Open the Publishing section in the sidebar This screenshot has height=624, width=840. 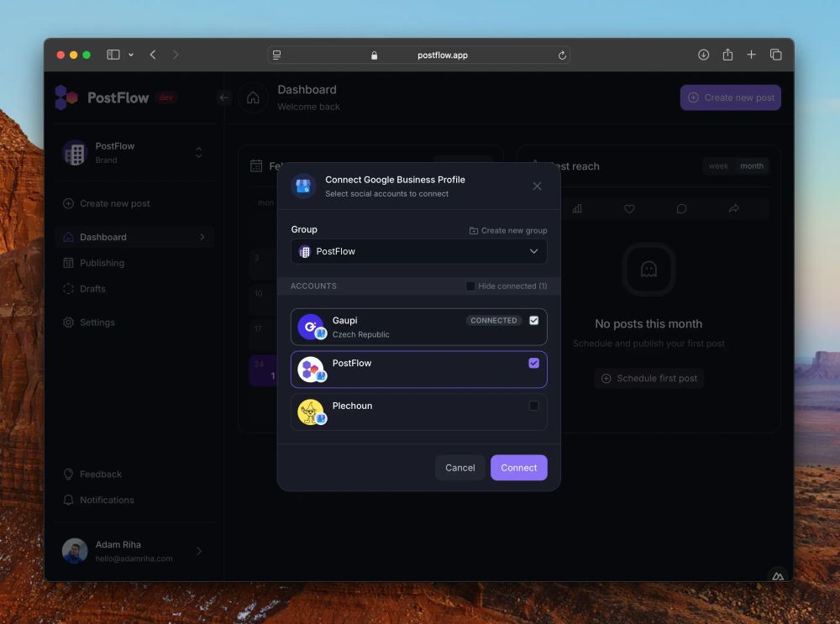tap(102, 262)
